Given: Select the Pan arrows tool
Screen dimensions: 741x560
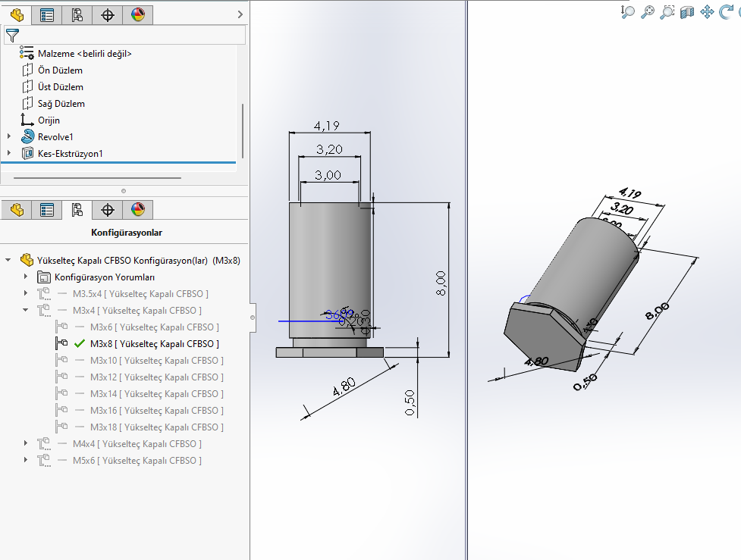Looking at the screenshot, I should point(707,11).
